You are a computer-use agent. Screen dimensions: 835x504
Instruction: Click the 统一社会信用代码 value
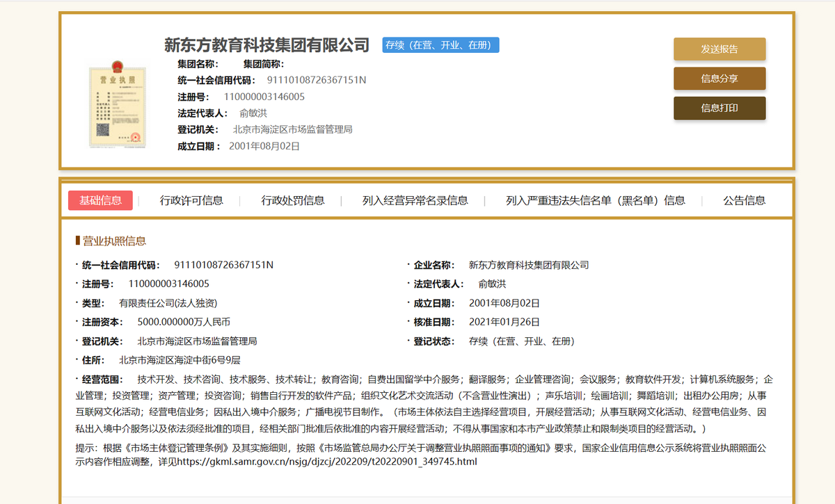tap(223, 265)
